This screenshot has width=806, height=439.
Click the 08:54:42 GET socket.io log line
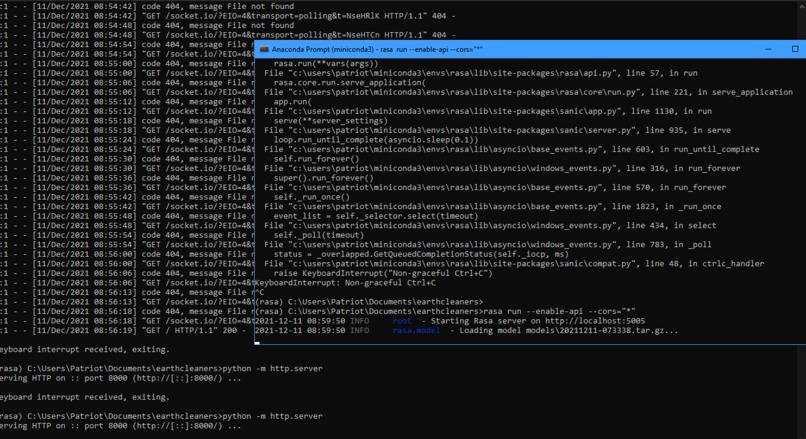tap(228, 16)
